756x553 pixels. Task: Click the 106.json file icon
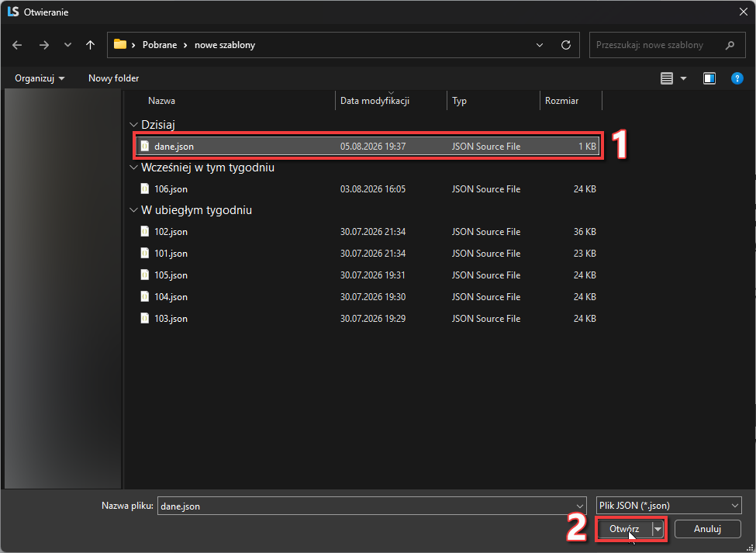coord(145,188)
